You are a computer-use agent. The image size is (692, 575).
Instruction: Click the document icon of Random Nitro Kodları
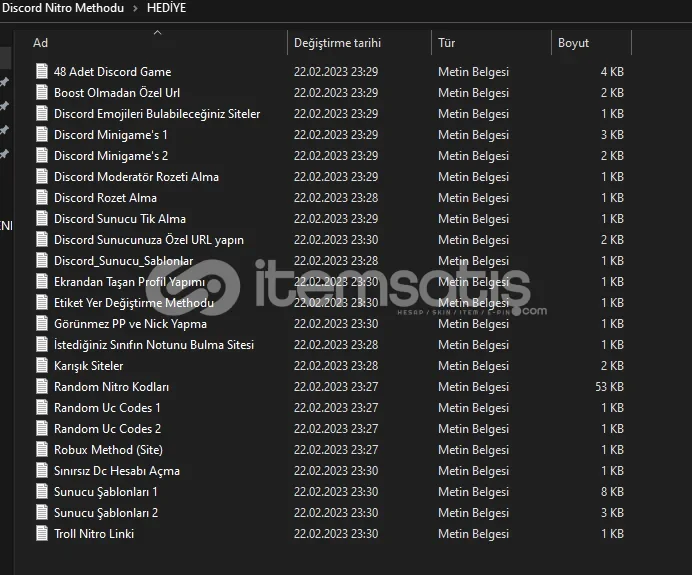(42, 387)
